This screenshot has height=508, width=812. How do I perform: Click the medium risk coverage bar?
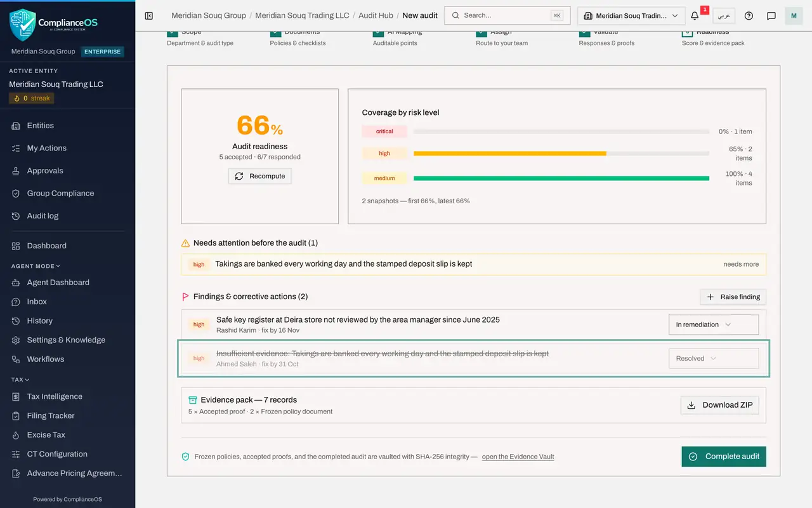click(561, 178)
